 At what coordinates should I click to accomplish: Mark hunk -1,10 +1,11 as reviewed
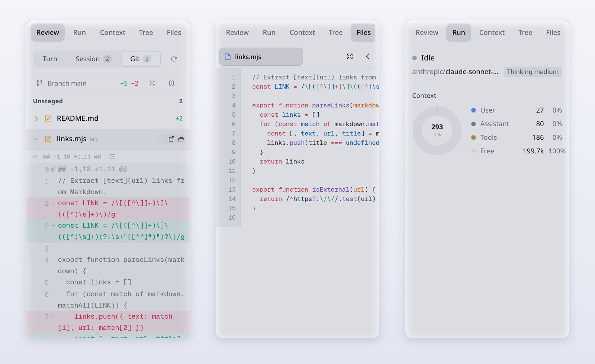[x=35, y=157]
